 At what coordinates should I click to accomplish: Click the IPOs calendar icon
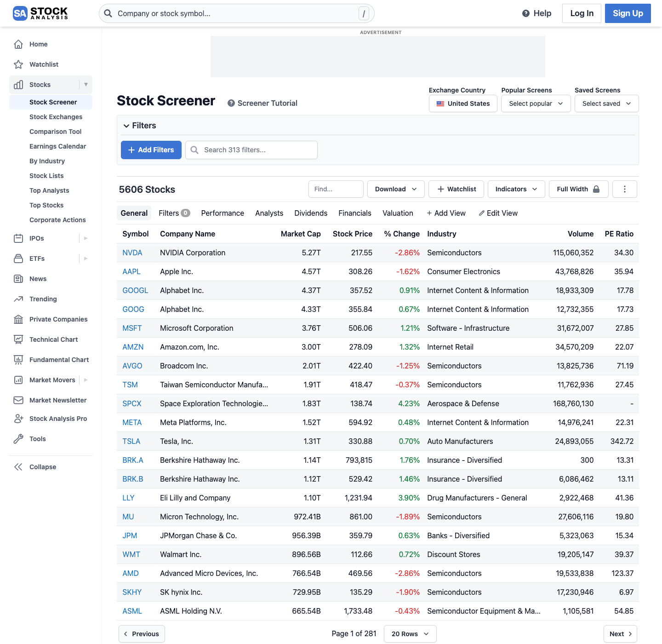18,238
